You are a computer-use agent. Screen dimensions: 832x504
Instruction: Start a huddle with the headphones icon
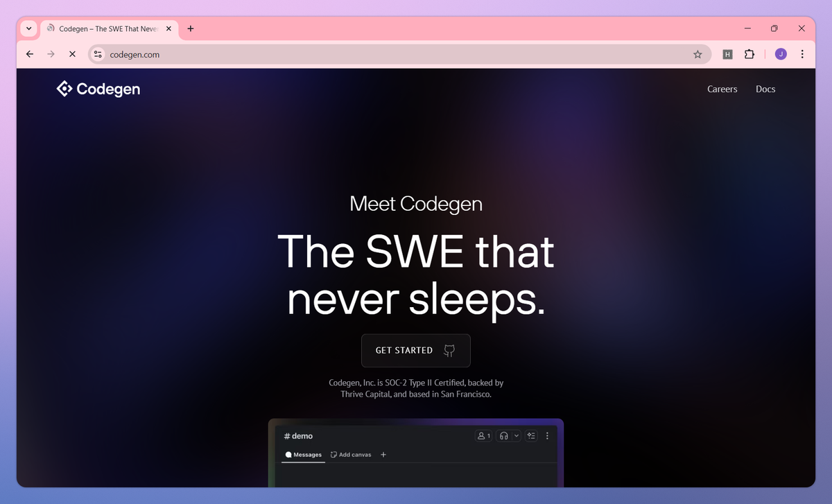504,435
